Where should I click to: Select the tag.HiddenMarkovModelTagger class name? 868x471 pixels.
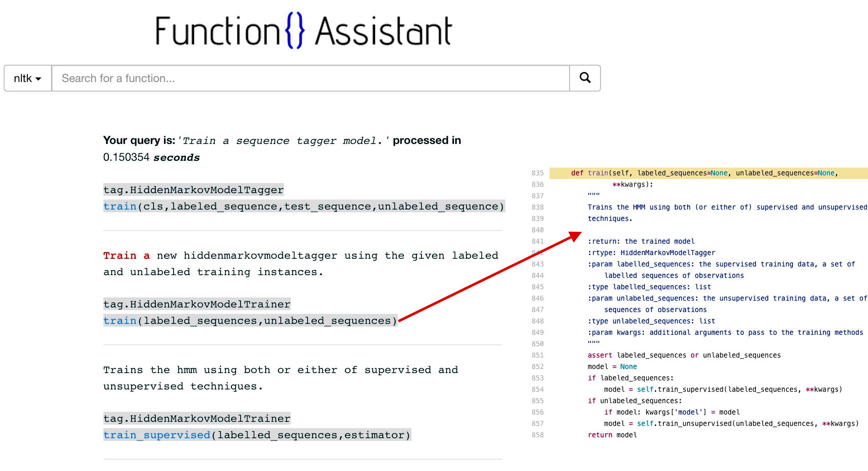(194, 190)
